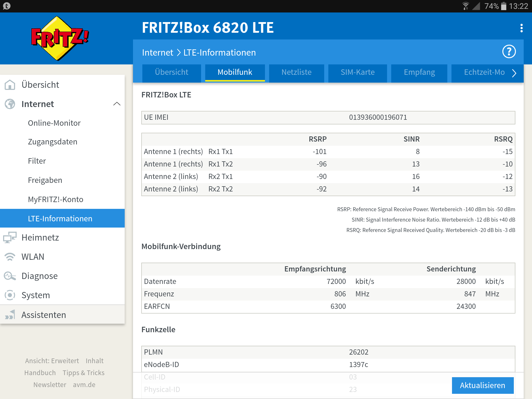Screen dimensions: 532x399
Task: Click the Empfangsrichtung column header
Action: coord(315,269)
